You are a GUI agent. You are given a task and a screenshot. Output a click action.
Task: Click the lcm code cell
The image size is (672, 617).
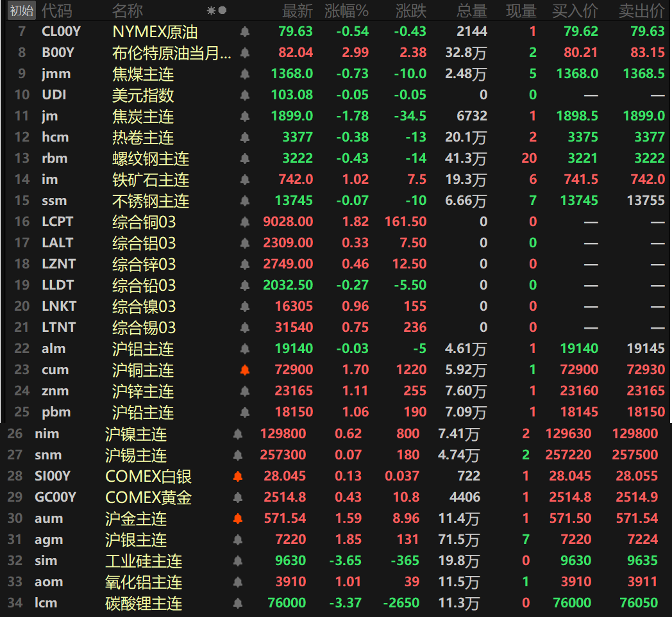(x=46, y=603)
